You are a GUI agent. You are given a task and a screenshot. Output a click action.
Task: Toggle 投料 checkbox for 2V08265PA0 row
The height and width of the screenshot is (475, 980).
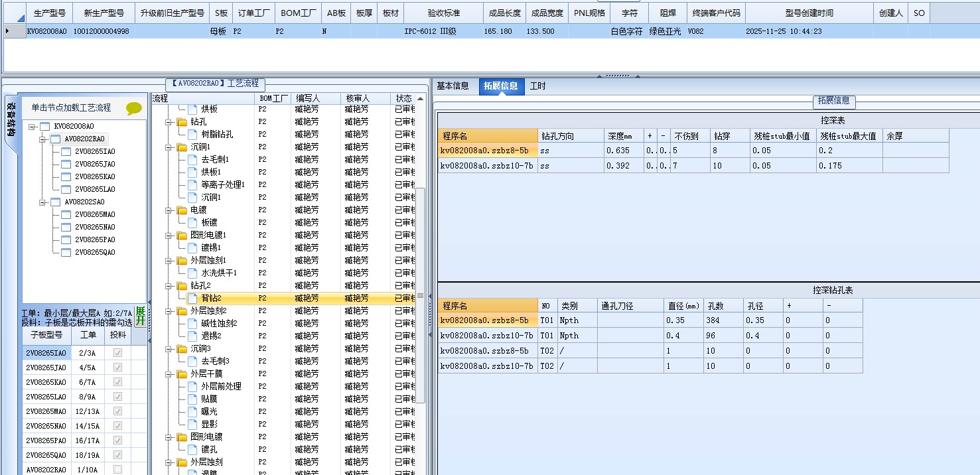click(117, 441)
